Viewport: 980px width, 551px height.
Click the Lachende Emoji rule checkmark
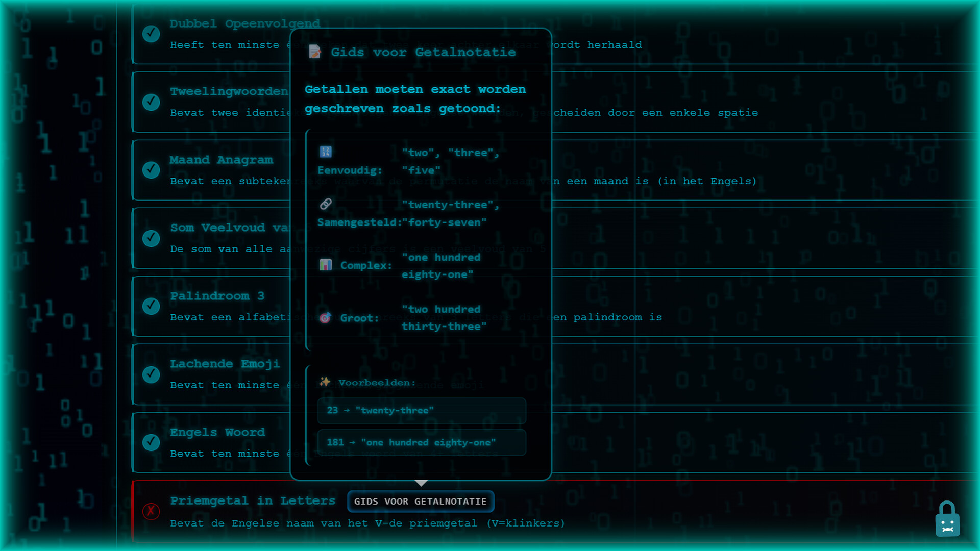(151, 374)
